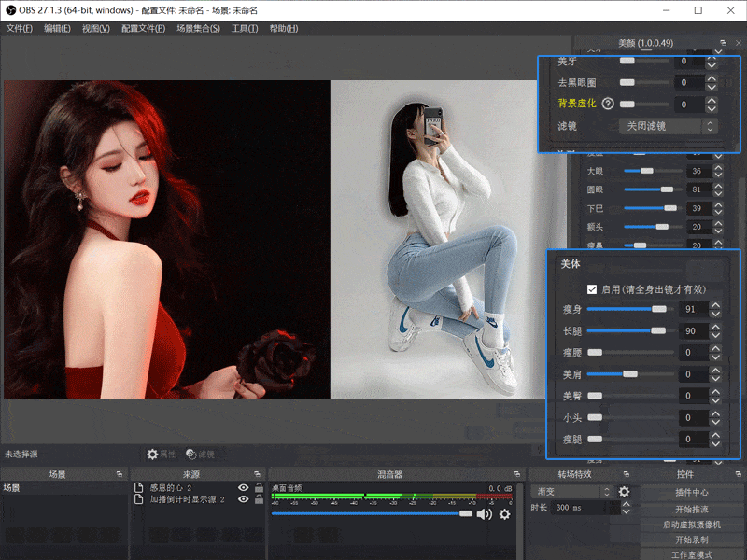Hide the 感恩的心 2 source
Screen dimensions: 747x560
click(x=244, y=488)
